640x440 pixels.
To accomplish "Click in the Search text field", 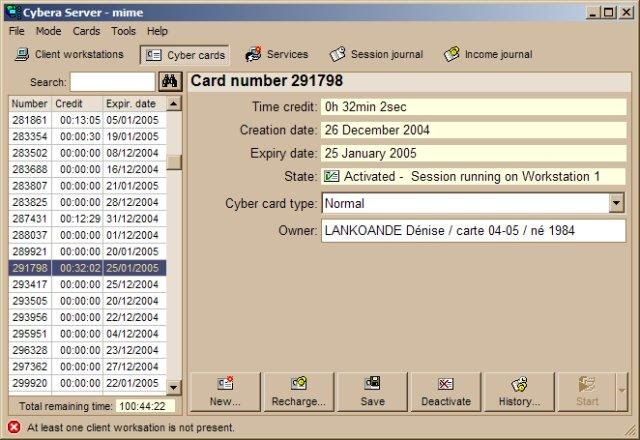I will click(111, 82).
